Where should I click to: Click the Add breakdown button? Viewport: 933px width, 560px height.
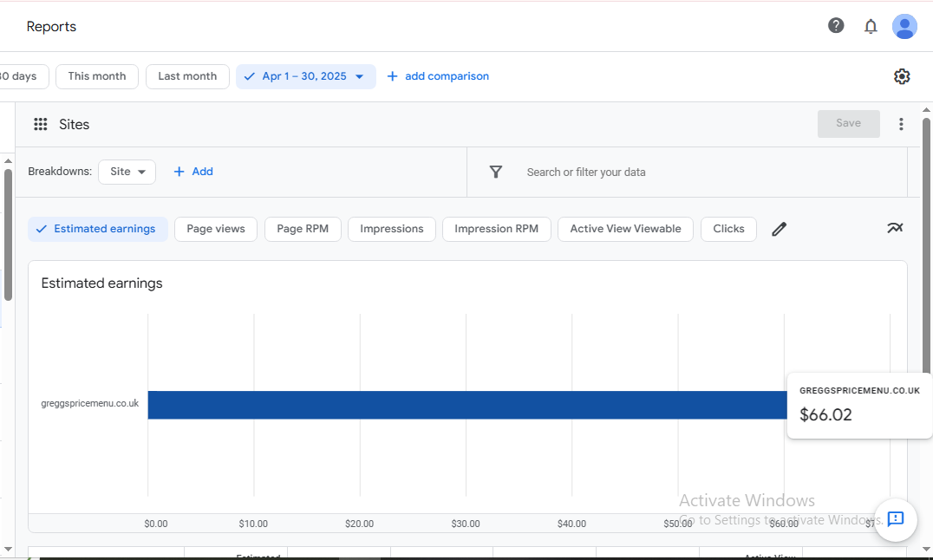(192, 172)
